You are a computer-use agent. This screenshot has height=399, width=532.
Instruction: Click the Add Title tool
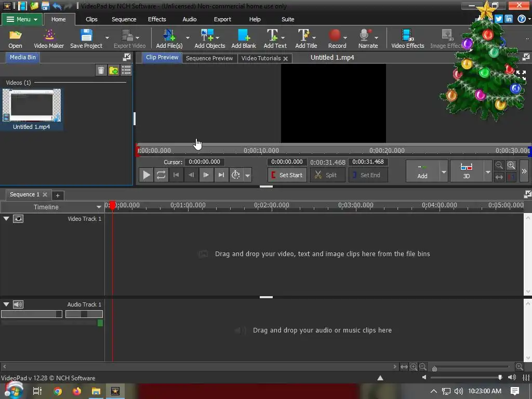pos(306,38)
